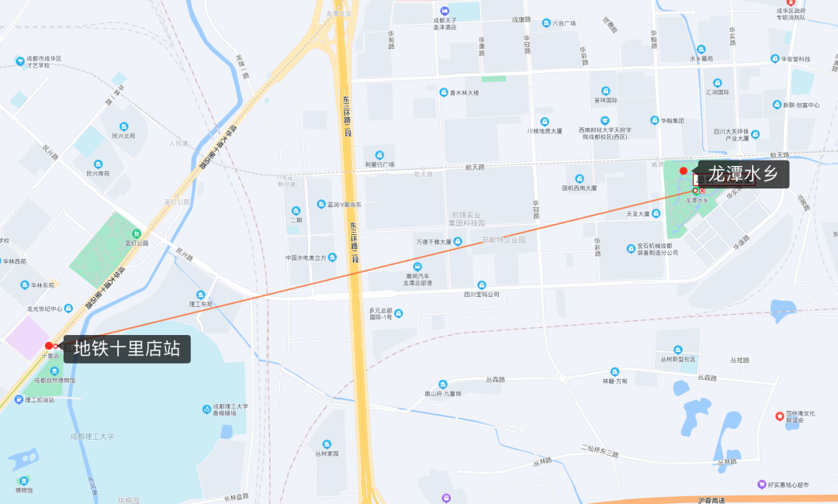Select the 成都理工大学 map label
838x504 pixels.
(x=92, y=437)
